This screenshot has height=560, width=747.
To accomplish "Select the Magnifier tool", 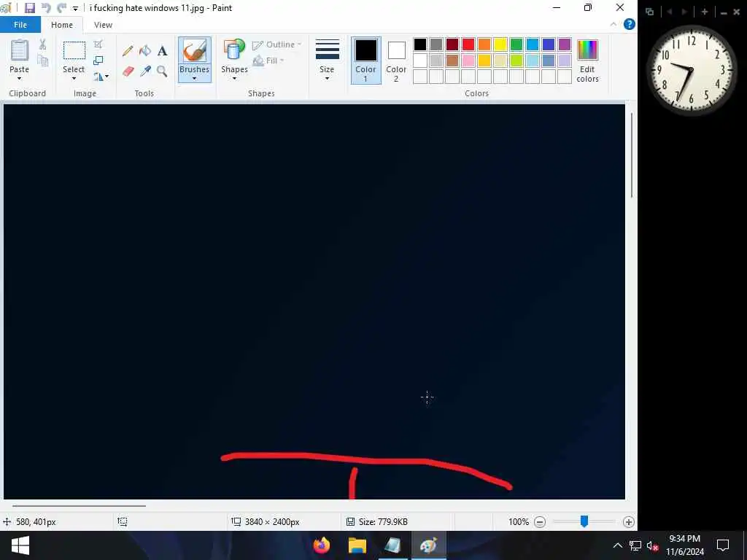I will 163,71.
